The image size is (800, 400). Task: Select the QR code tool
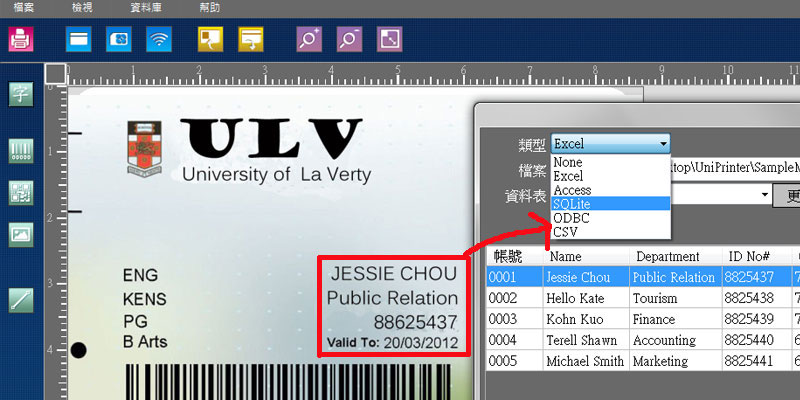(x=21, y=193)
